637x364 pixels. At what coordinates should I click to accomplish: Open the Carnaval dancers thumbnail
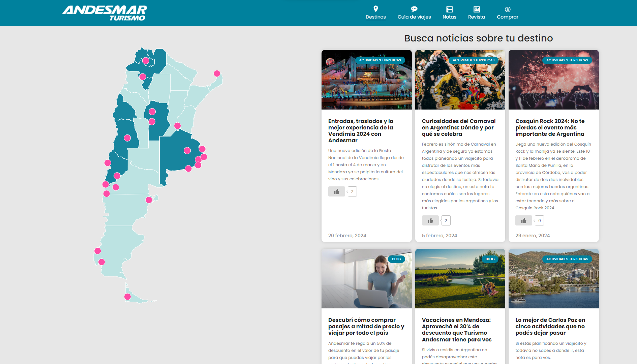point(460,80)
